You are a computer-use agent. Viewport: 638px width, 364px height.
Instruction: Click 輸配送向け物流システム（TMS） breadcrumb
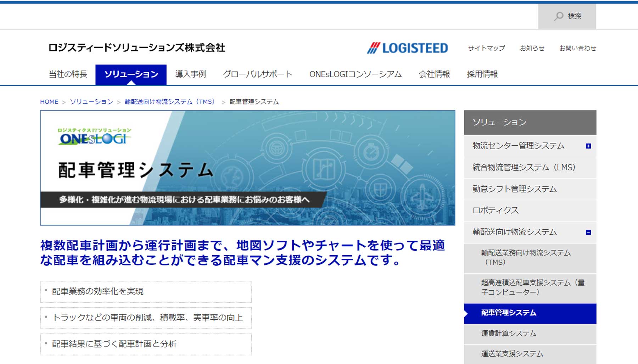[x=171, y=102]
